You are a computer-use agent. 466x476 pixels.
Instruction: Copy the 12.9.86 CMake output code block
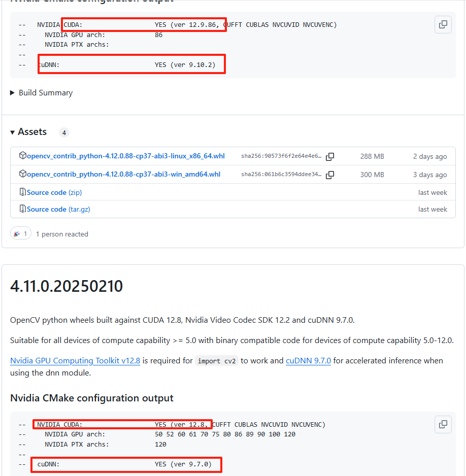point(443,24)
